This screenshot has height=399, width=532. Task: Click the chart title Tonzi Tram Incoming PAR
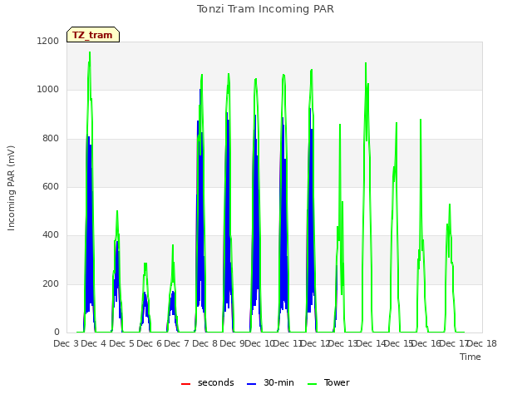[x=265, y=9]
